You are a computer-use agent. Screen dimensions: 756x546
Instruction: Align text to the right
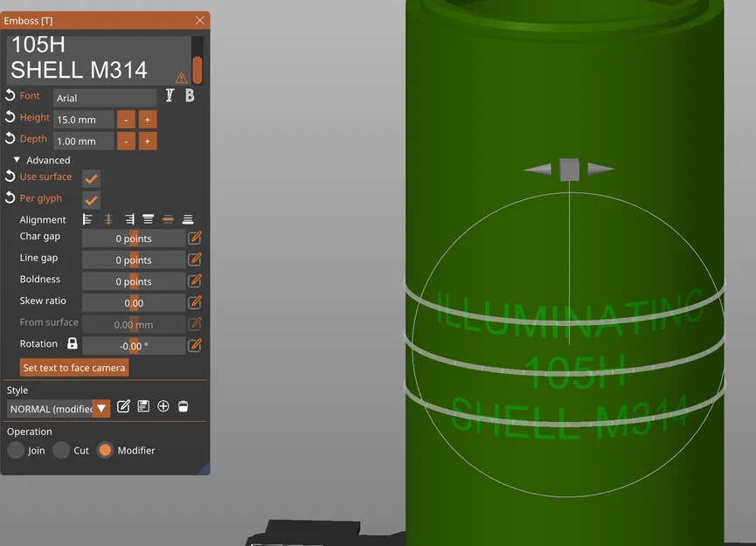(x=129, y=220)
